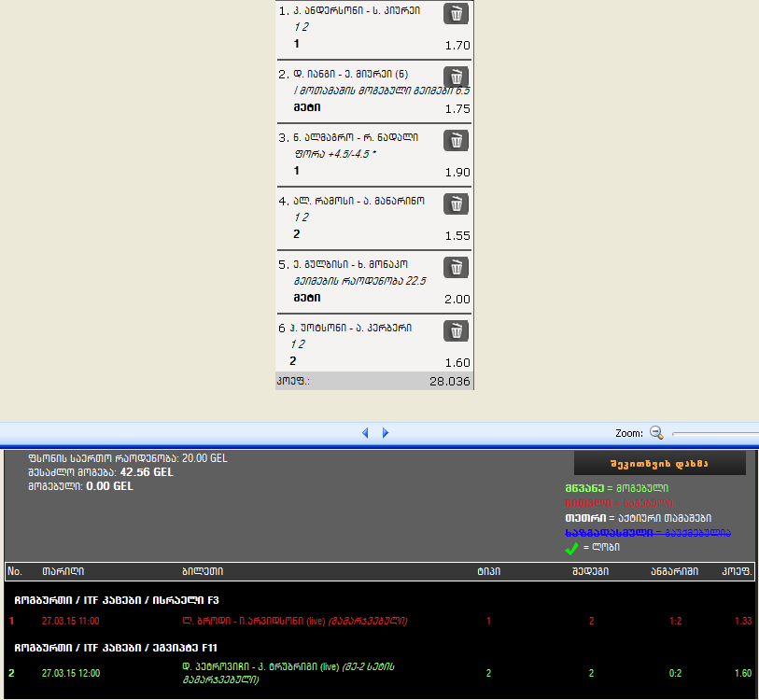Select match დ. იანგი - ე. მიურეი
This screenshot has width=759, height=700.
(350, 74)
